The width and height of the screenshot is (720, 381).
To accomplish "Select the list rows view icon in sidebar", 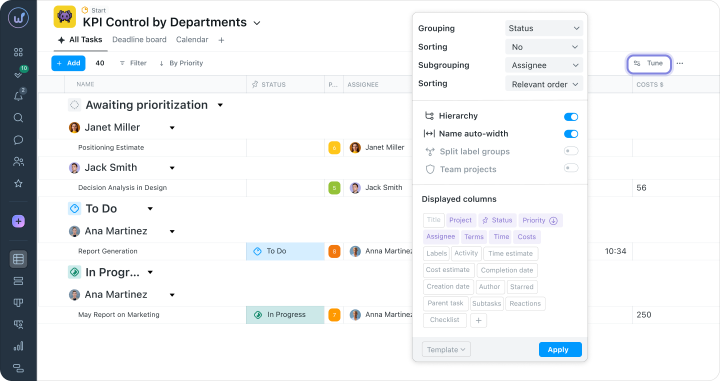I will tap(18, 281).
